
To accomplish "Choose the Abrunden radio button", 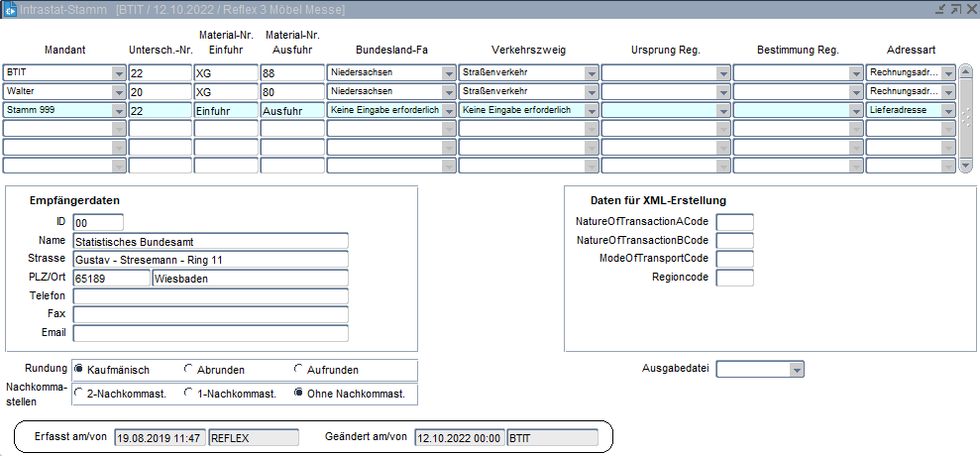I will click(x=189, y=370).
